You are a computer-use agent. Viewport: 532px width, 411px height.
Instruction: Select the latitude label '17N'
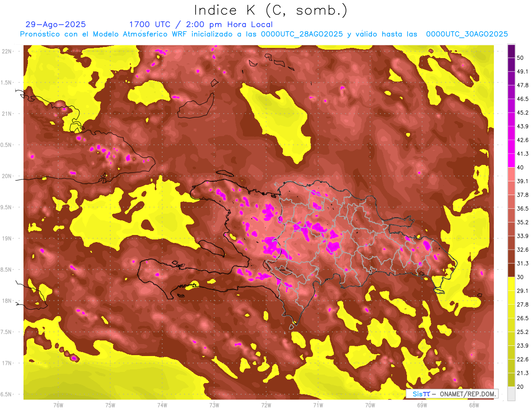[7, 364]
